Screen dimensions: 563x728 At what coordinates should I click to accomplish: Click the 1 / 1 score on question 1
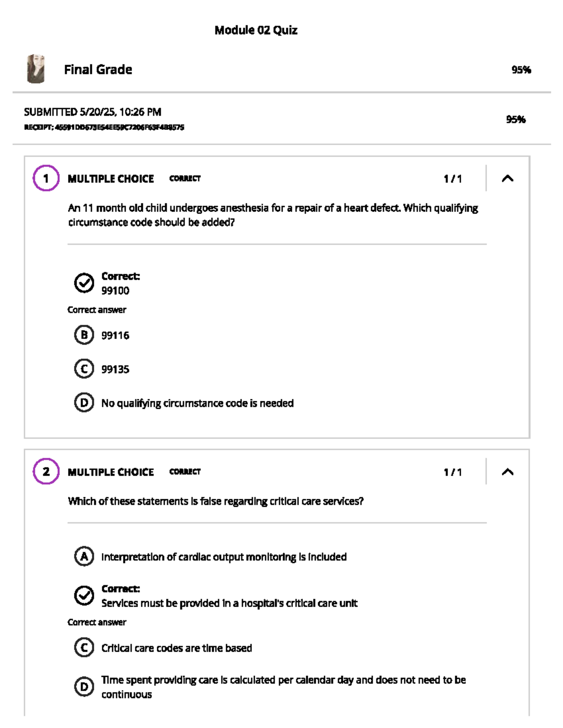(x=453, y=179)
